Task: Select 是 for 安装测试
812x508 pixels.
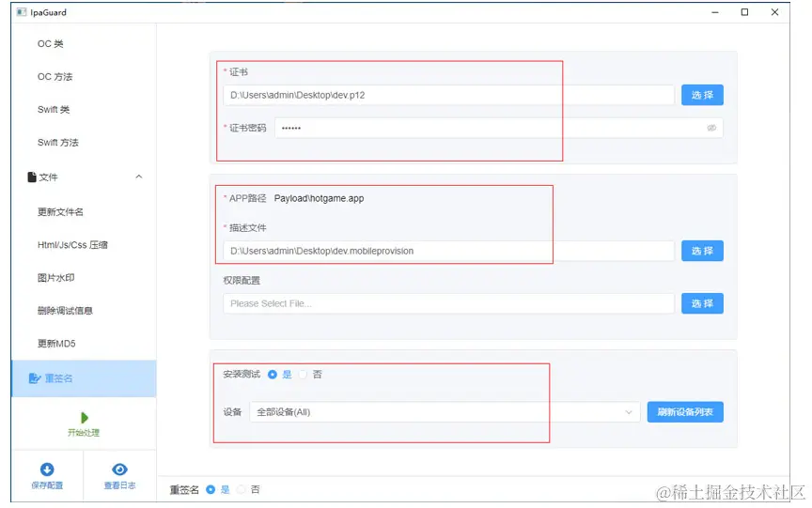Action: [273, 374]
